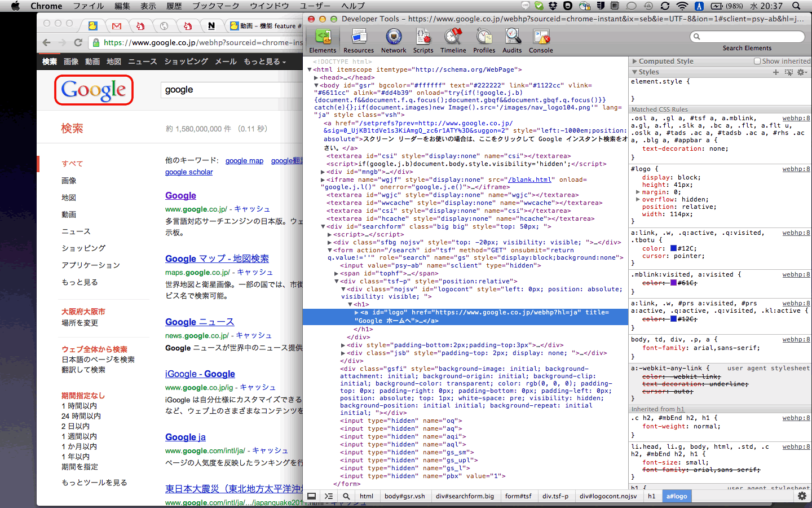The image size is (812, 508).
Task: Click the toggle element state icon in Styles header
Action: [x=788, y=72]
